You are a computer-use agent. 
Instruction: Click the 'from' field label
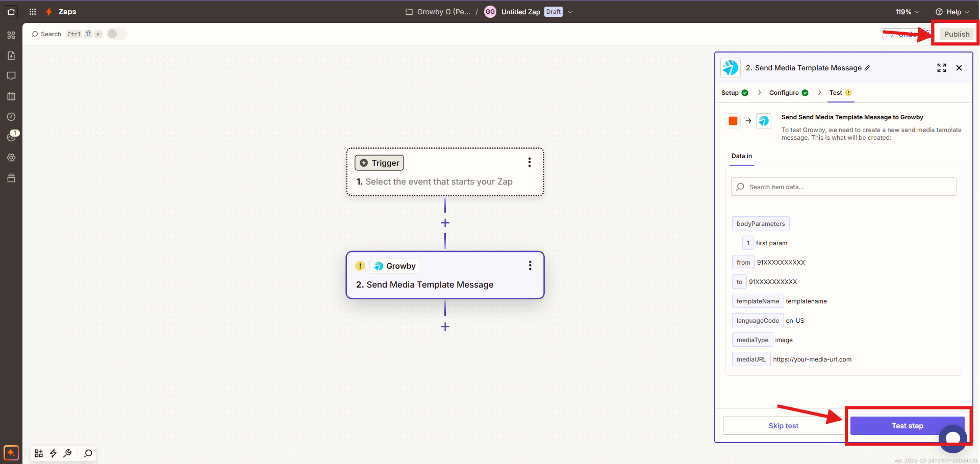pos(743,263)
